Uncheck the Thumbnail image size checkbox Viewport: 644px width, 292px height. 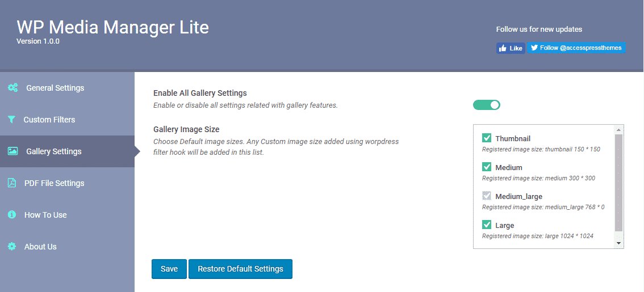pos(487,138)
